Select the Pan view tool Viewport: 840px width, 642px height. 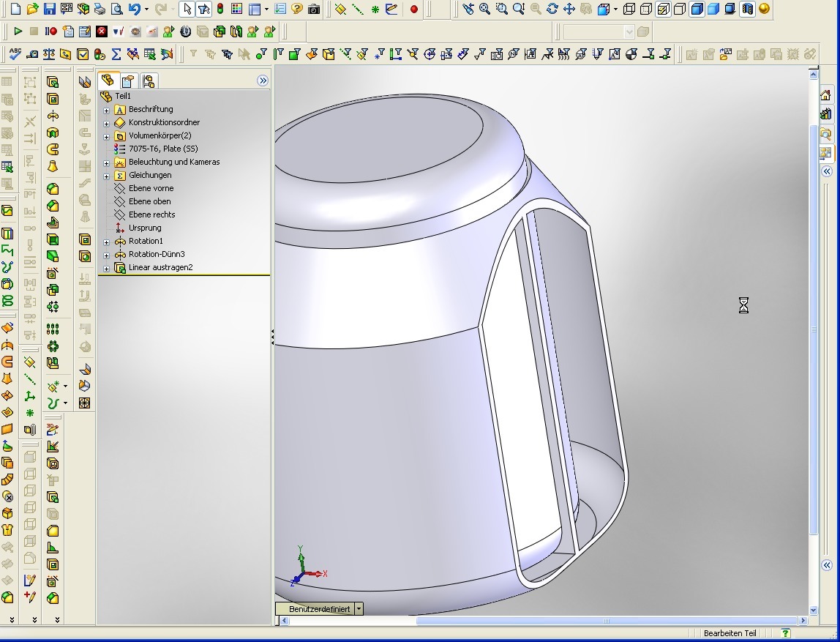(569, 10)
